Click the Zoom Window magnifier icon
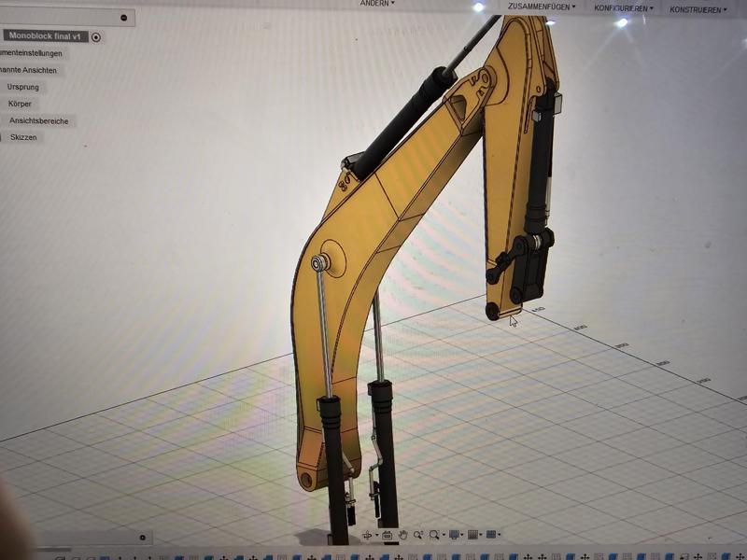This screenshot has height=560, width=747. click(x=433, y=535)
